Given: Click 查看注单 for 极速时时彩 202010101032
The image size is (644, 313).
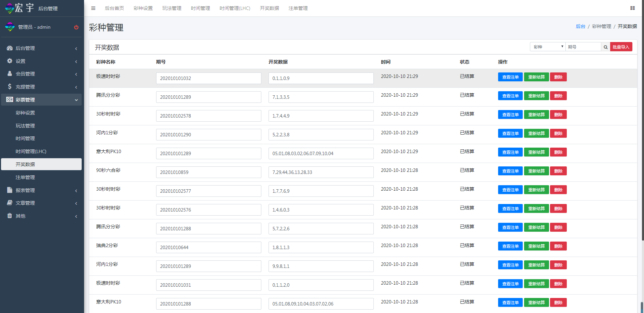Looking at the screenshot, I should coord(510,77).
